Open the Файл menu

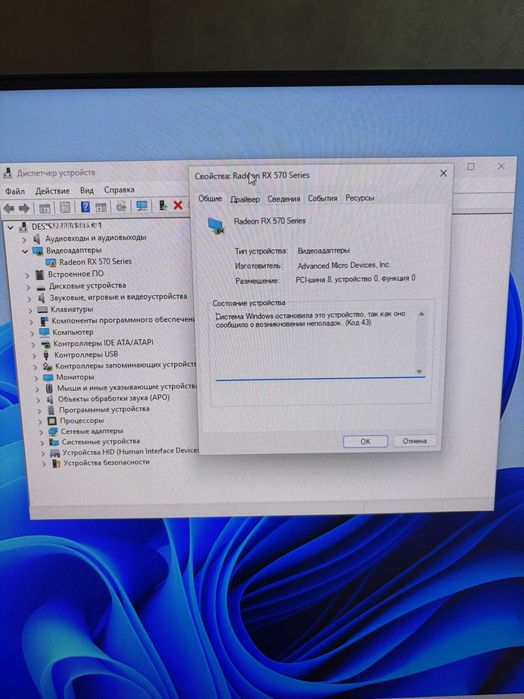[15, 191]
